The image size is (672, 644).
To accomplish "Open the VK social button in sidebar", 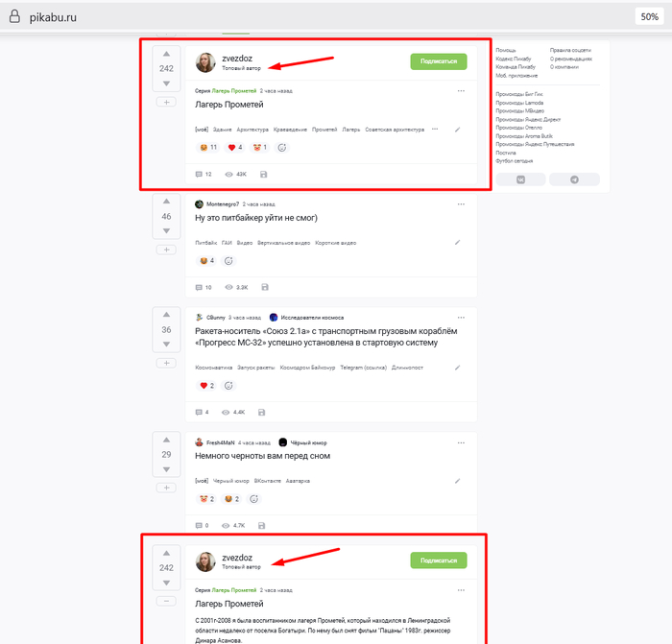I will 520,179.
